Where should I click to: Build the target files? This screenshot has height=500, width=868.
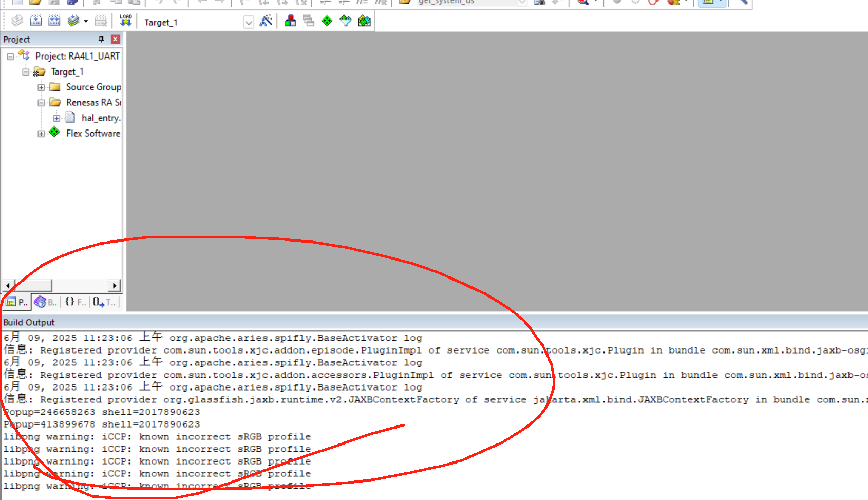pyautogui.click(x=35, y=21)
